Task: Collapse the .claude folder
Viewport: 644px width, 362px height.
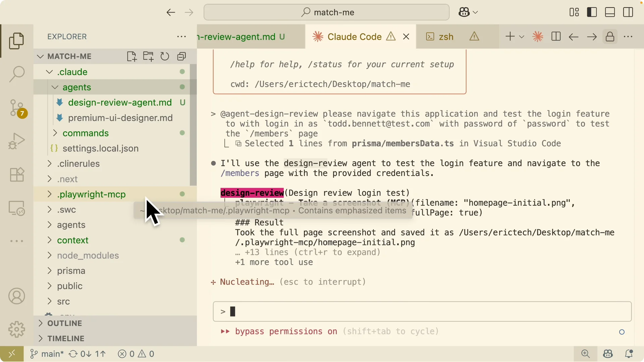Action: 49,72
